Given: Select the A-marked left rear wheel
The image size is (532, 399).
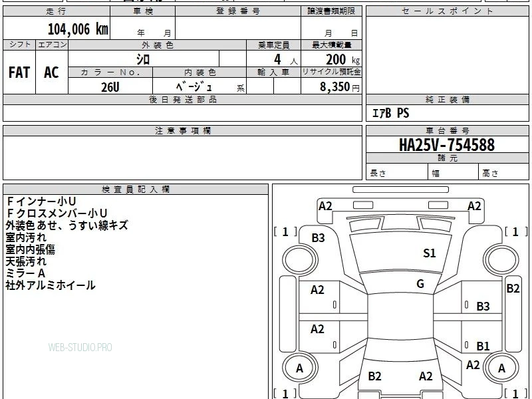Looking at the screenshot, I should pos(300,368).
